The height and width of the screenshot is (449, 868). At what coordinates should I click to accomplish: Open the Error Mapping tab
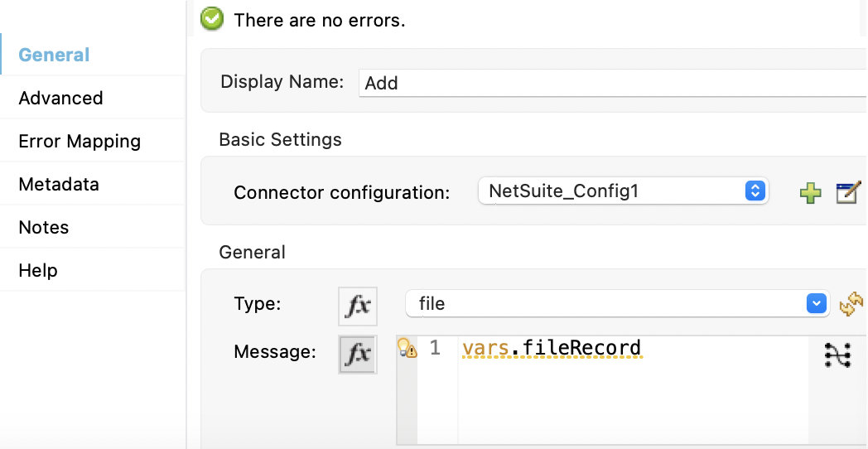pyautogui.click(x=80, y=141)
